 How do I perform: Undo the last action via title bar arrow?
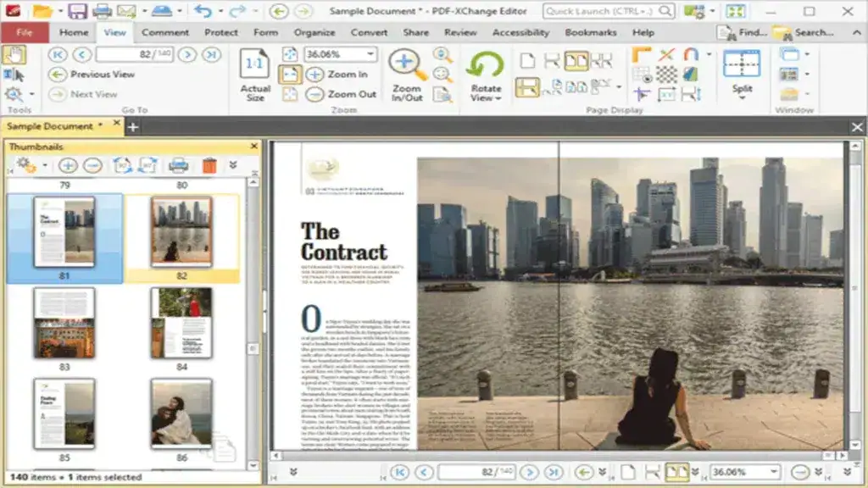(202, 11)
